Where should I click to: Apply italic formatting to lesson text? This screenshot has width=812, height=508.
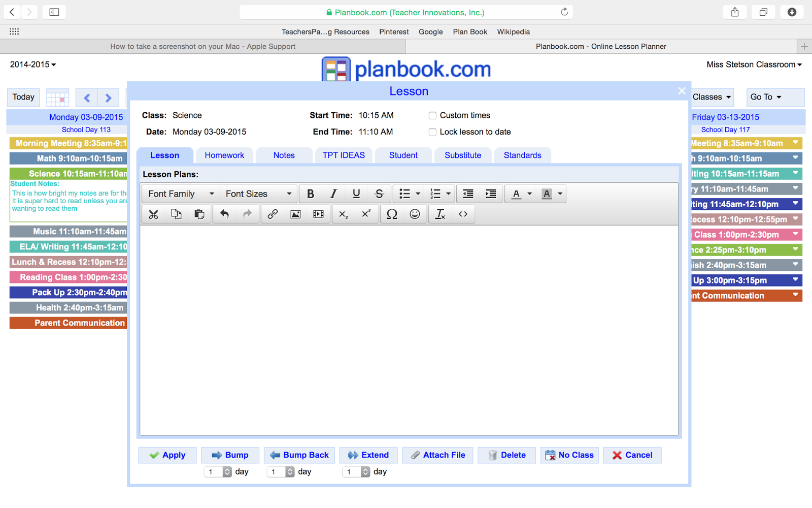[333, 194]
